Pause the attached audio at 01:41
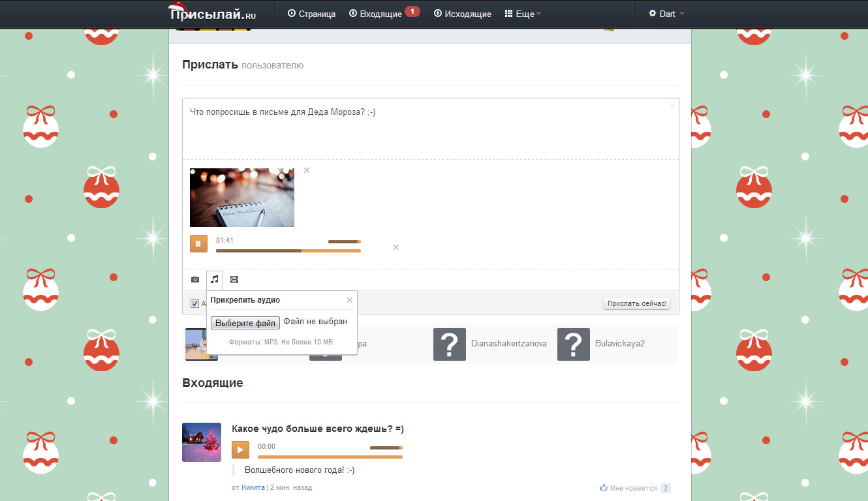Viewport: 868px width, 501px height. pos(198,243)
